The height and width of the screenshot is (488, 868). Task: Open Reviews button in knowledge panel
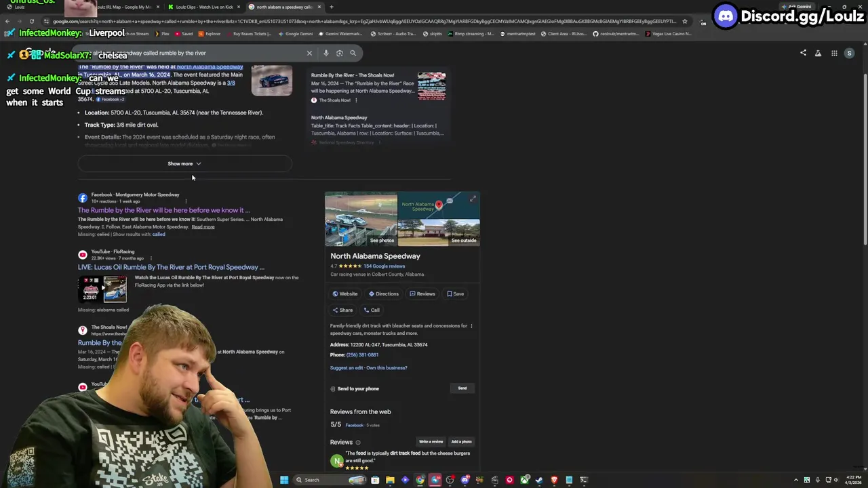(x=422, y=293)
